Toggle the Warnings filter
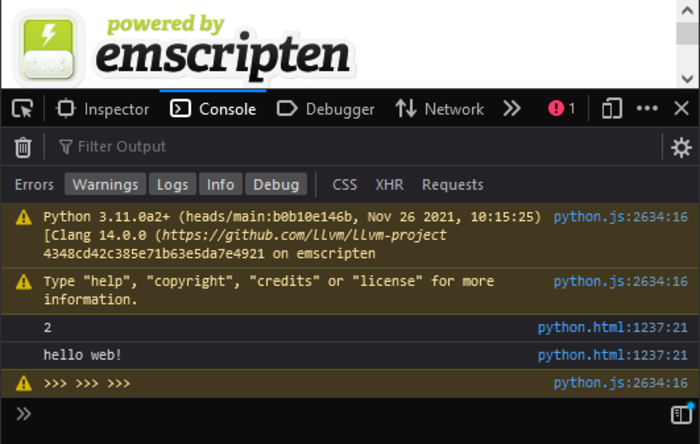The image size is (700, 444). 105,184
